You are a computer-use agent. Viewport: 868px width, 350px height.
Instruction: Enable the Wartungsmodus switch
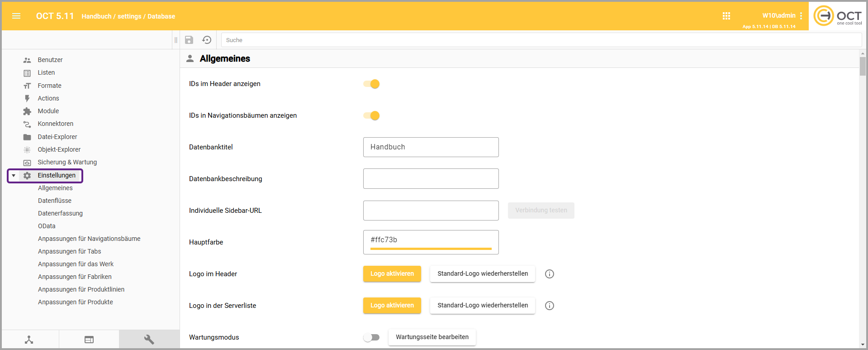click(371, 337)
